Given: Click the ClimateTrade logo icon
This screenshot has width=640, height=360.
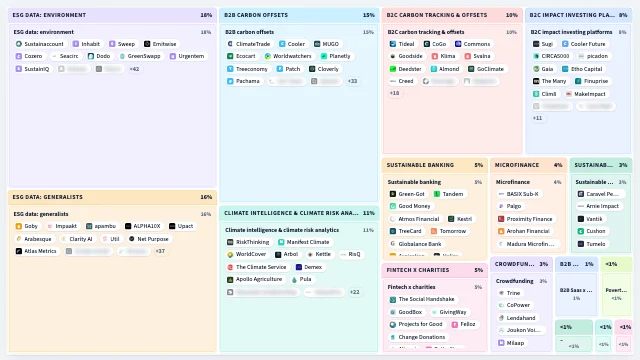Looking at the screenshot, I should point(230,44).
